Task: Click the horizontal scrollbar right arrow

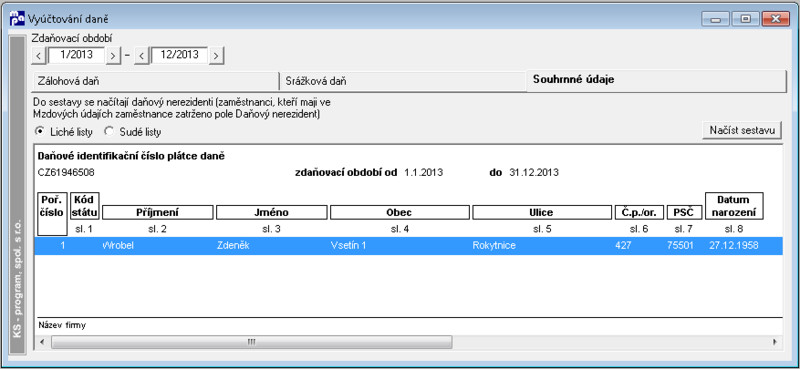Action: 775,341
